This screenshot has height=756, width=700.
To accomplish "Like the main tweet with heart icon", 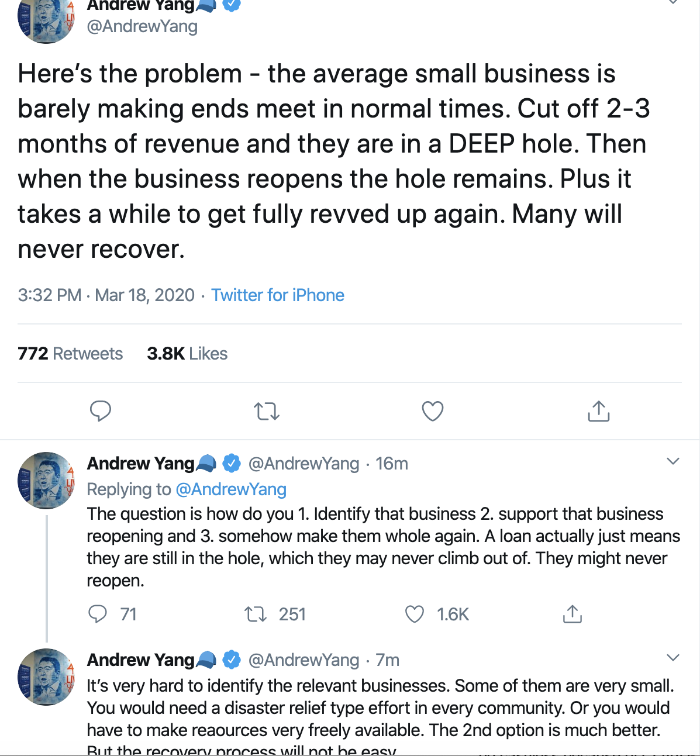I will pos(433,412).
